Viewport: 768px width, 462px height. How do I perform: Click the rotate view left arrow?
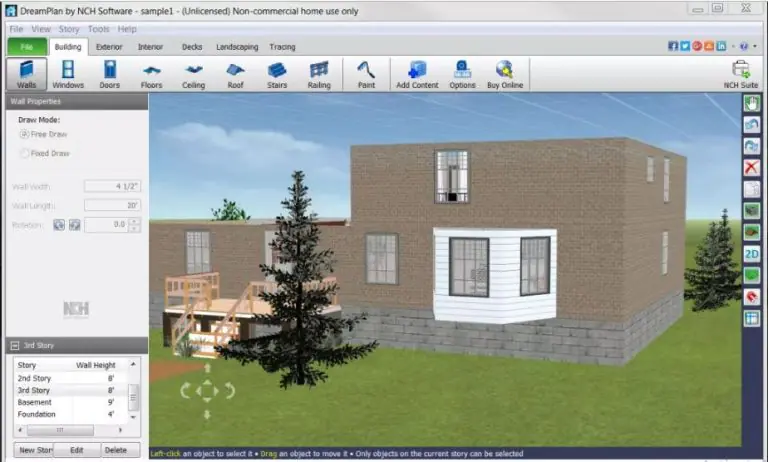pyautogui.click(x=186, y=391)
